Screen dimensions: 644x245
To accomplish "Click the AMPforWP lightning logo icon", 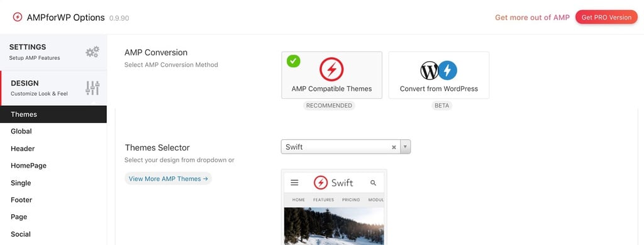I will tap(17, 17).
